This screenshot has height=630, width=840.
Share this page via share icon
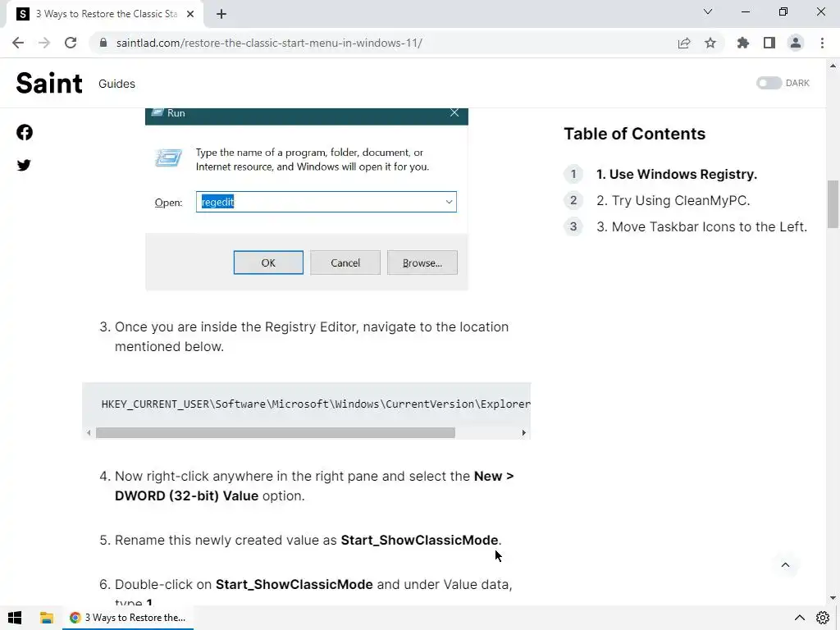(684, 43)
